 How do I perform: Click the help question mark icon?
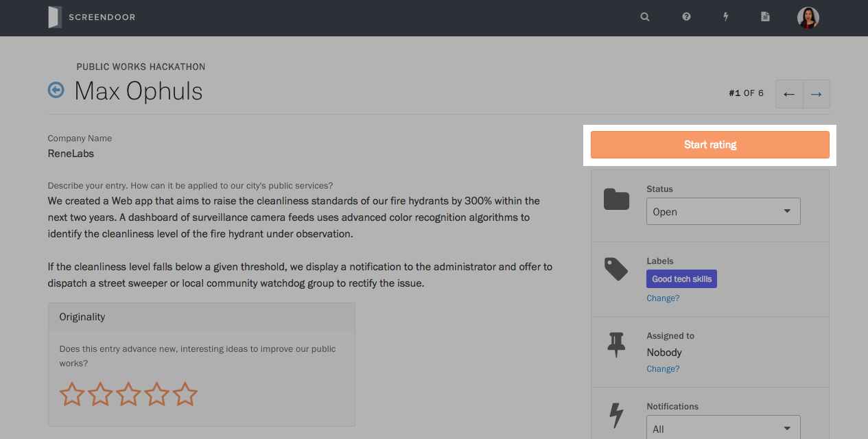pos(686,17)
